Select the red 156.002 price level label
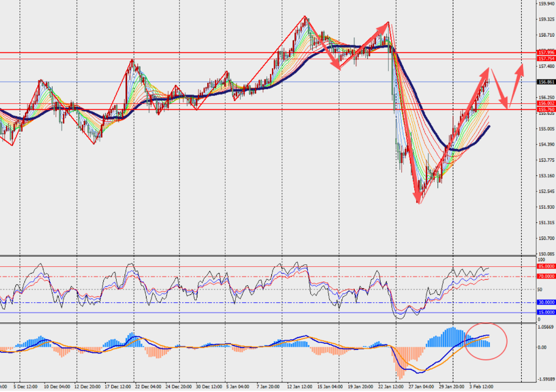The width and height of the screenshot is (556, 392). (x=546, y=104)
